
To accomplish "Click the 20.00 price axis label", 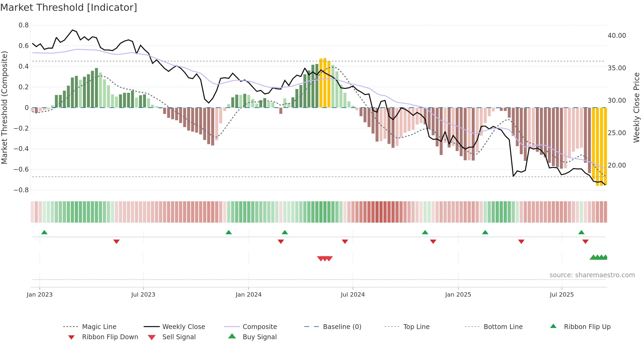I will coord(617,165).
